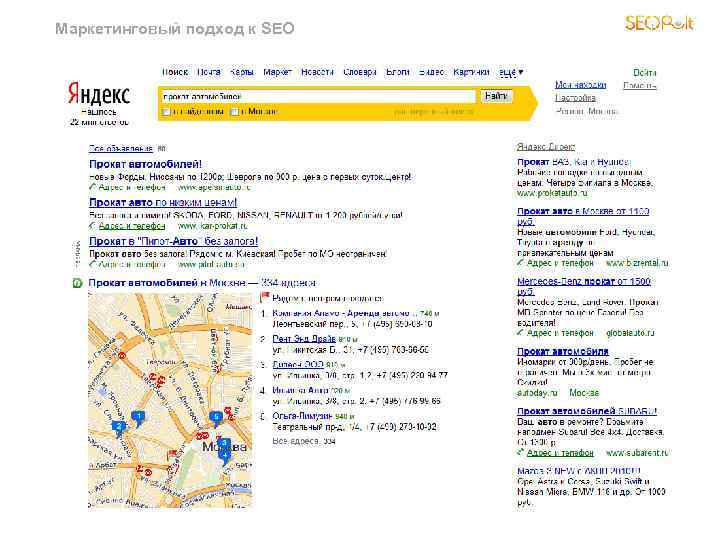Screen dimensions: 720x540
Task: Open ad 'Прокат в Пилот-Авто без залога!'
Action: pyautogui.click(x=174, y=241)
